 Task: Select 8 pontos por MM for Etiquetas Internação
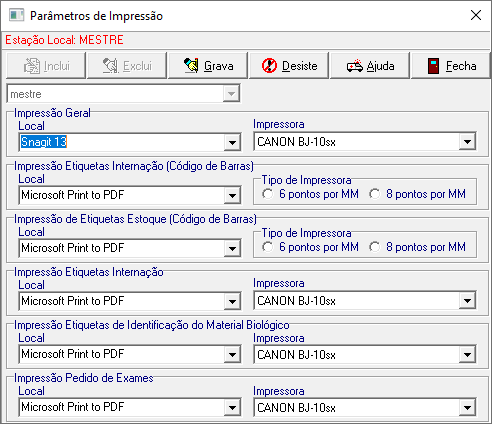point(417,194)
